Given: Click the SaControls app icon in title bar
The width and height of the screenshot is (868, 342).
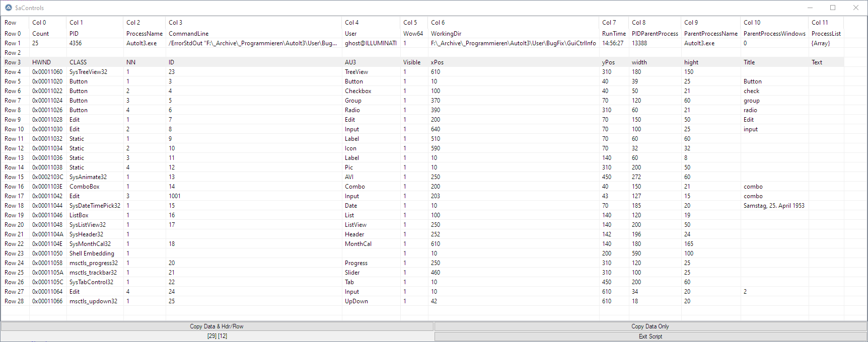Looking at the screenshot, I should (8, 8).
